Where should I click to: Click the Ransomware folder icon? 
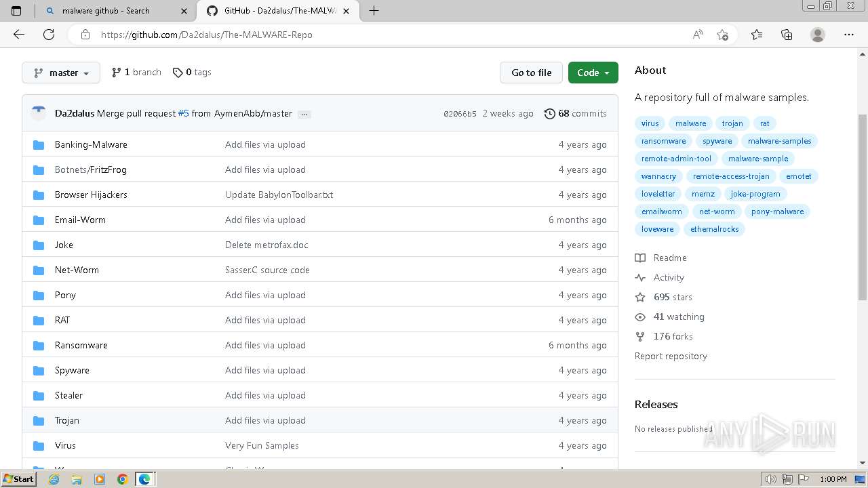(39, 345)
